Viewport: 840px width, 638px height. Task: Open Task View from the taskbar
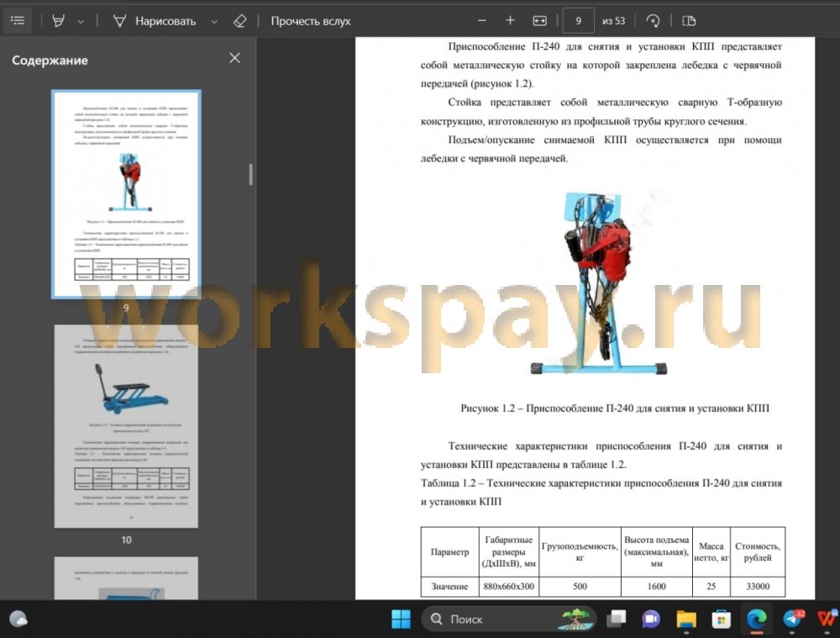point(616,619)
